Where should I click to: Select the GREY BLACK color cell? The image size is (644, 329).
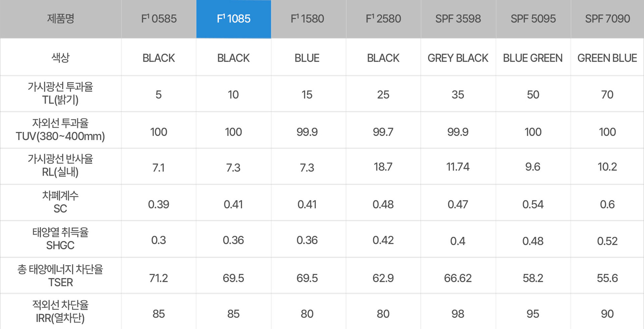458,58
